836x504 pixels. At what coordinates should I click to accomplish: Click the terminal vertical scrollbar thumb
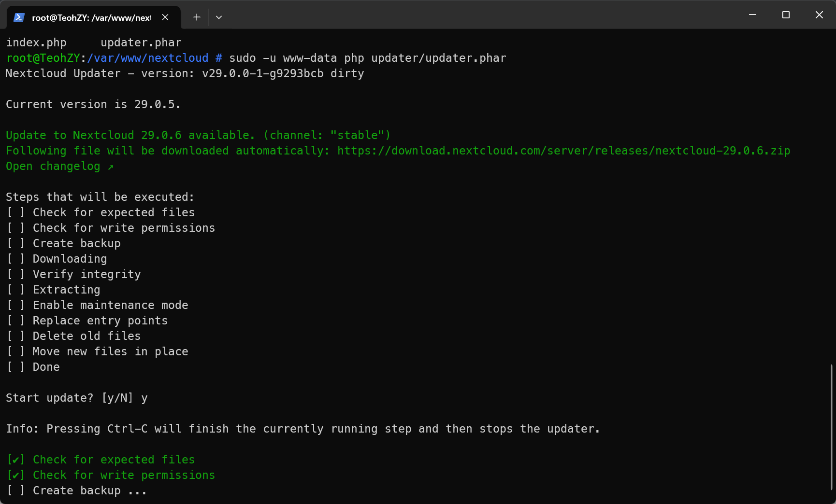(x=832, y=427)
